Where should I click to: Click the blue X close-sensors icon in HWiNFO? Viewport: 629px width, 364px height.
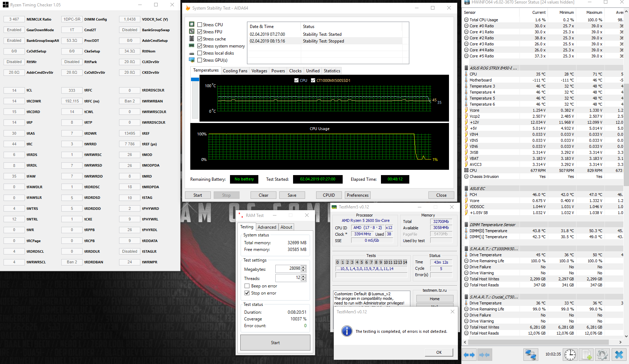pos(619,355)
